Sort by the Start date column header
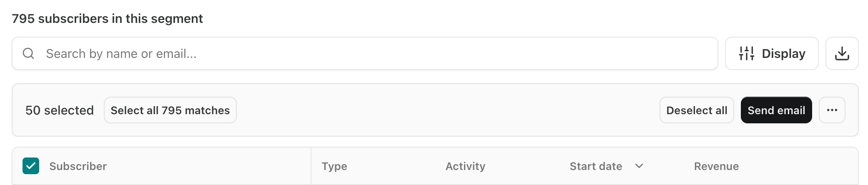Image resolution: width=868 pixels, height=185 pixels. pyautogui.click(x=596, y=166)
